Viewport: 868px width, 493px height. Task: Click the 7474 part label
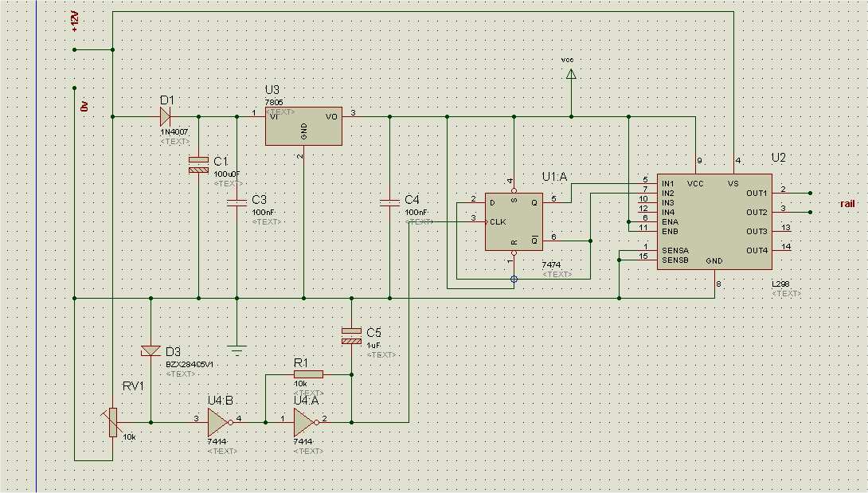point(551,265)
